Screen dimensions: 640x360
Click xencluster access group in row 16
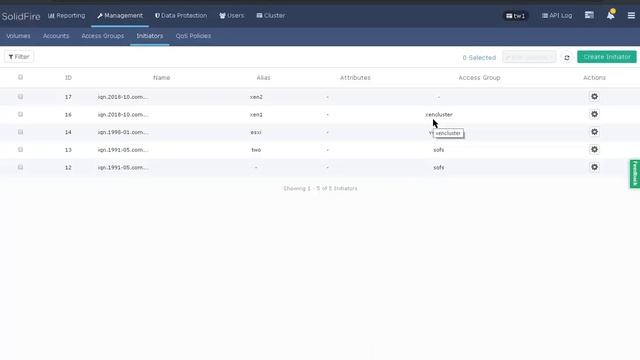[x=439, y=115]
